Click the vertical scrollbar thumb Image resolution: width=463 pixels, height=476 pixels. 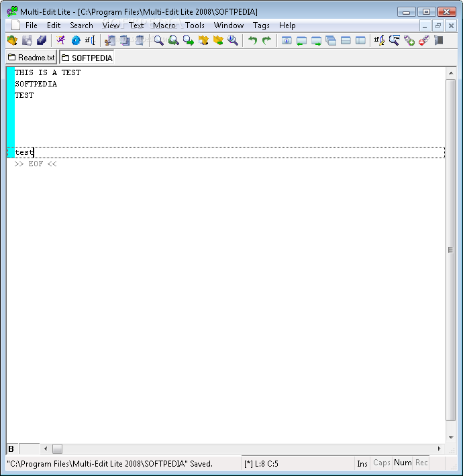[x=451, y=250]
